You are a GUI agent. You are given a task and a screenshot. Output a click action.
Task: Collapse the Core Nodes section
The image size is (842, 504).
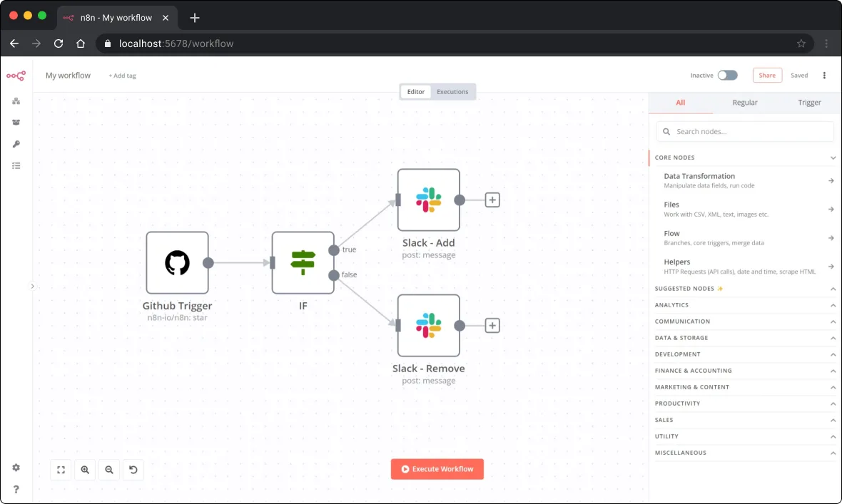pos(832,157)
